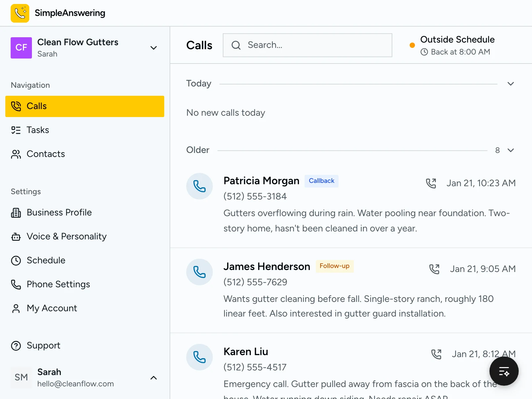Select the Voice & Personality icon
Viewport: 532px width, 399px height.
click(16, 236)
